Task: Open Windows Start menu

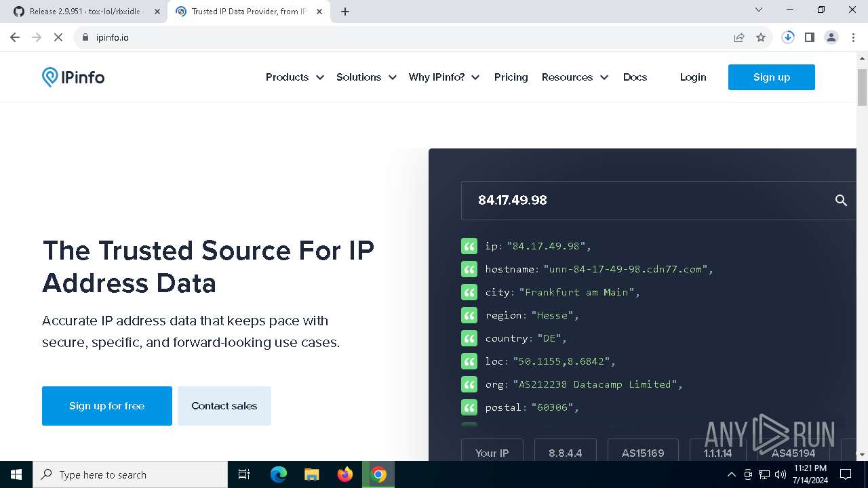Action: click(x=16, y=474)
